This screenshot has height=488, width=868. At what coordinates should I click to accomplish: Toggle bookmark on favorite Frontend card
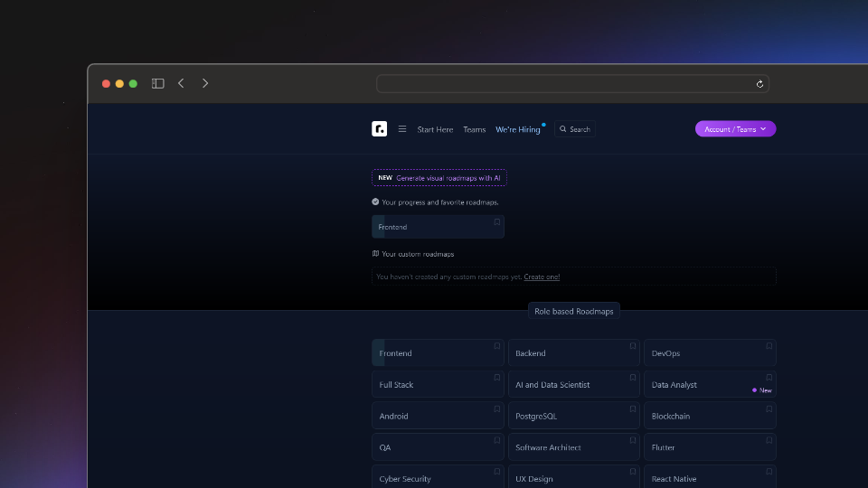(496, 221)
